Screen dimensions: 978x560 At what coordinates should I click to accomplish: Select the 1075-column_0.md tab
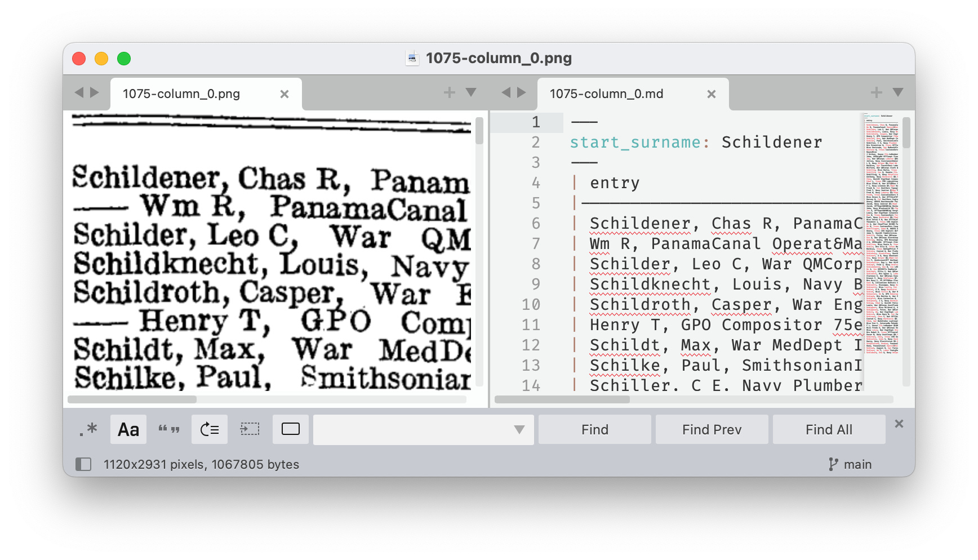(606, 94)
